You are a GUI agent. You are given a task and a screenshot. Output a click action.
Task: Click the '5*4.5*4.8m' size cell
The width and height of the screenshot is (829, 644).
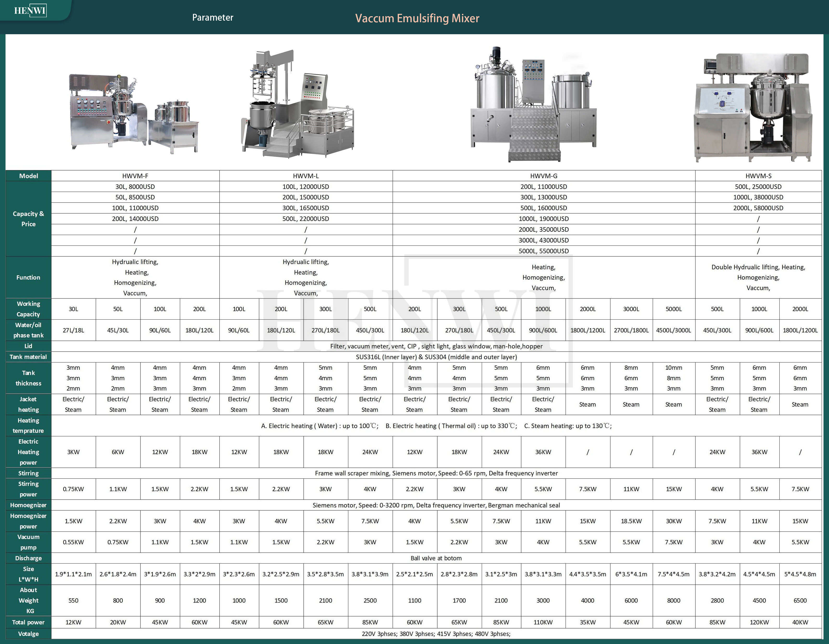800,574
